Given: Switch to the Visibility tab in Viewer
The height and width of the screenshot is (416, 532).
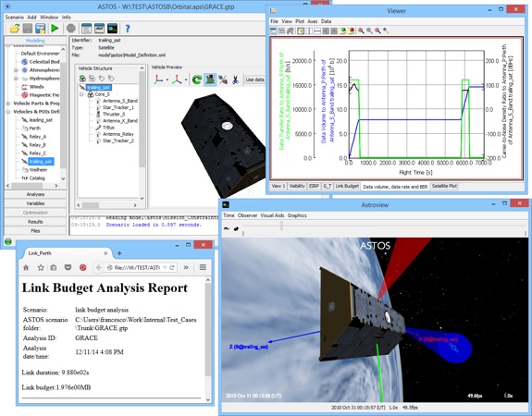Looking at the screenshot, I should click(297, 186).
